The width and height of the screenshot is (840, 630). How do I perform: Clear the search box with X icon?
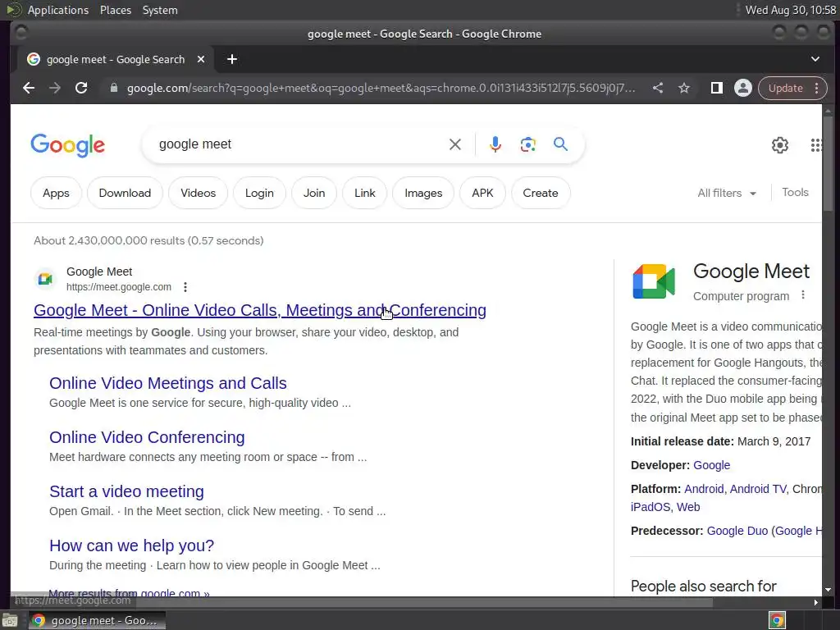(454, 144)
